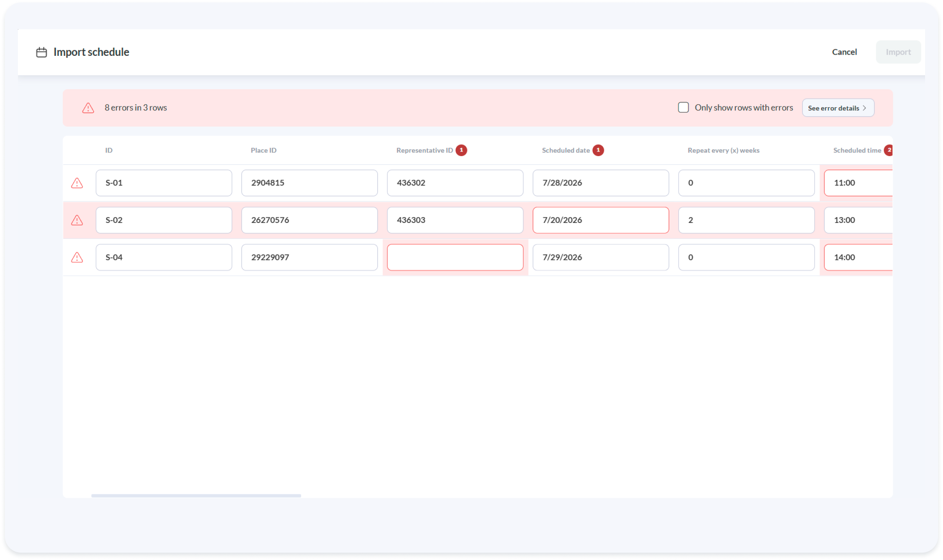The height and width of the screenshot is (560, 943).
Task: Edit the erroneous Scheduled date 7/20/2026
Action: 601,220
